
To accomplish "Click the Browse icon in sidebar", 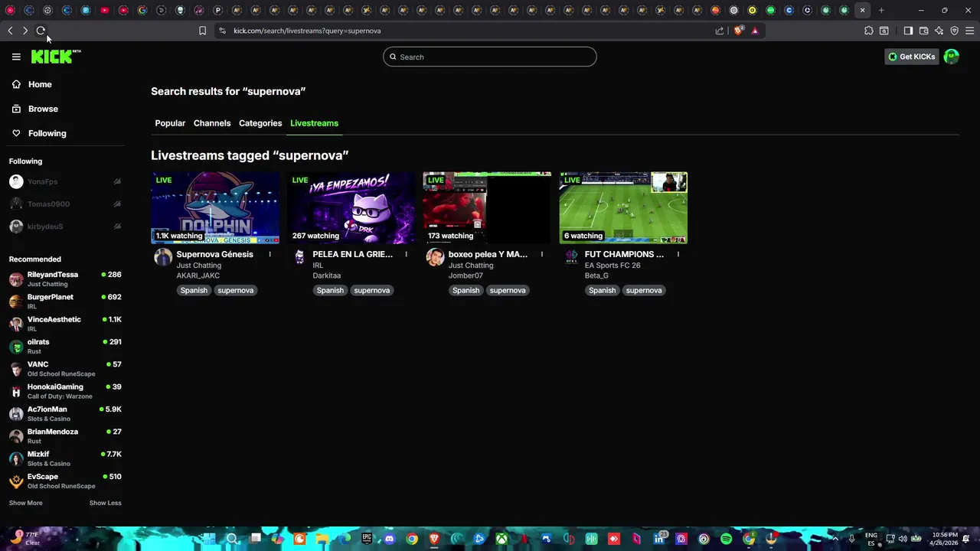I will [x=16, y=109].
